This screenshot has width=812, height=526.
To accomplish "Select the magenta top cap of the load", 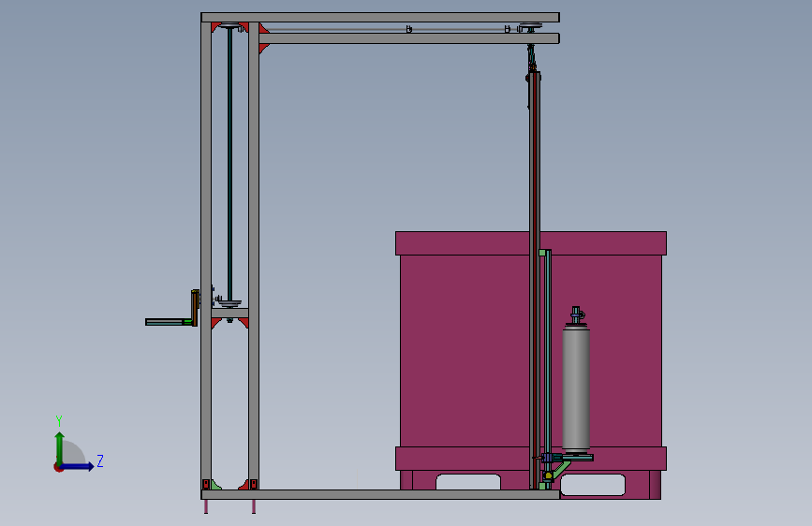I will [x=531, y=243].
